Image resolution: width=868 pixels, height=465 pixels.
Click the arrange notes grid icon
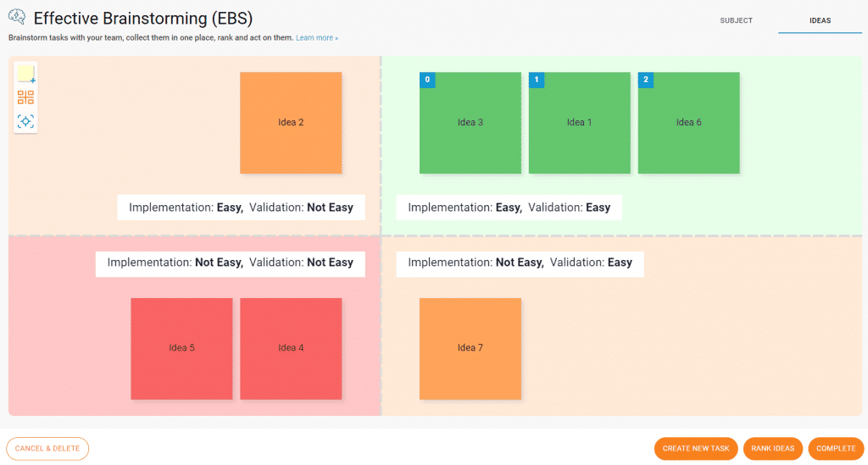25,98
